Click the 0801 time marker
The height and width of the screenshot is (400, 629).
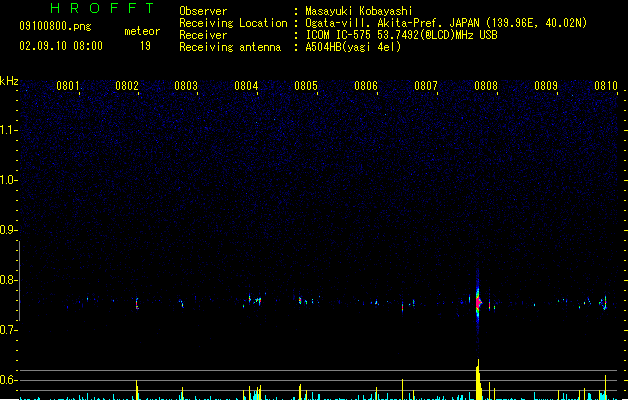tap(68, 86)
